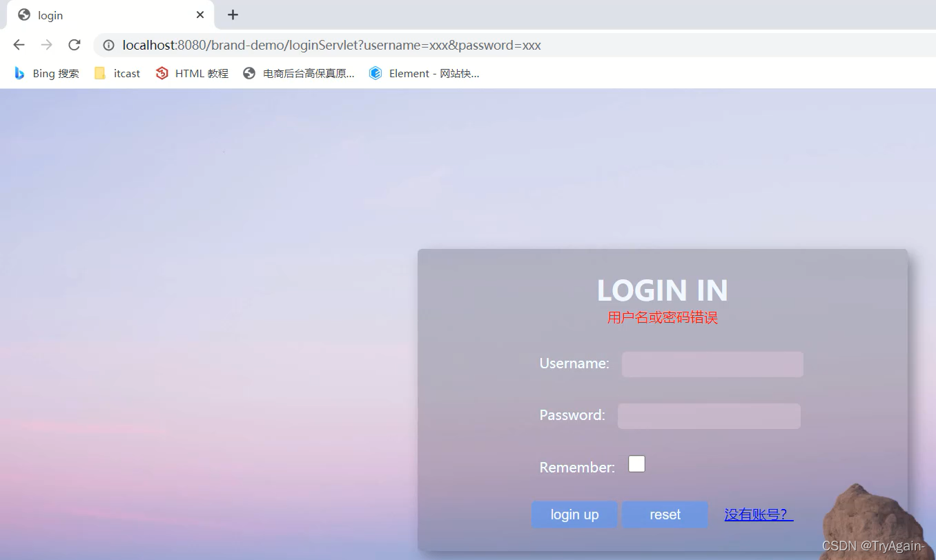Submit with the login up button
The image size is (936, 560).
pos(574,514)
